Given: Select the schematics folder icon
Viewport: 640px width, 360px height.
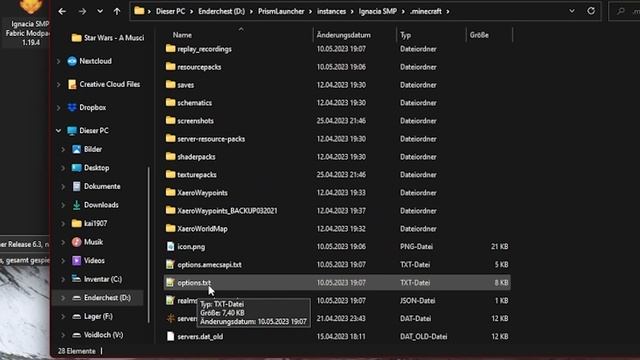Looking at the screenshot, I should pos(171,102).
